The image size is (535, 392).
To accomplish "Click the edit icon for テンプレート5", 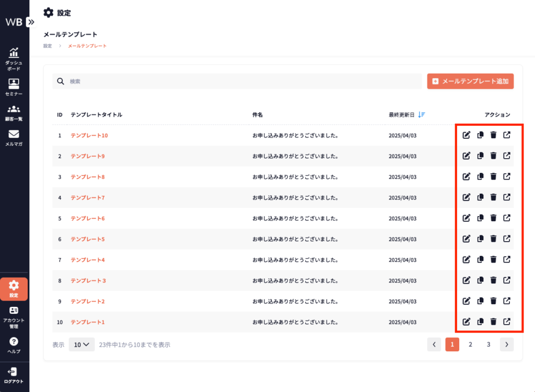I will pos(467,239).
